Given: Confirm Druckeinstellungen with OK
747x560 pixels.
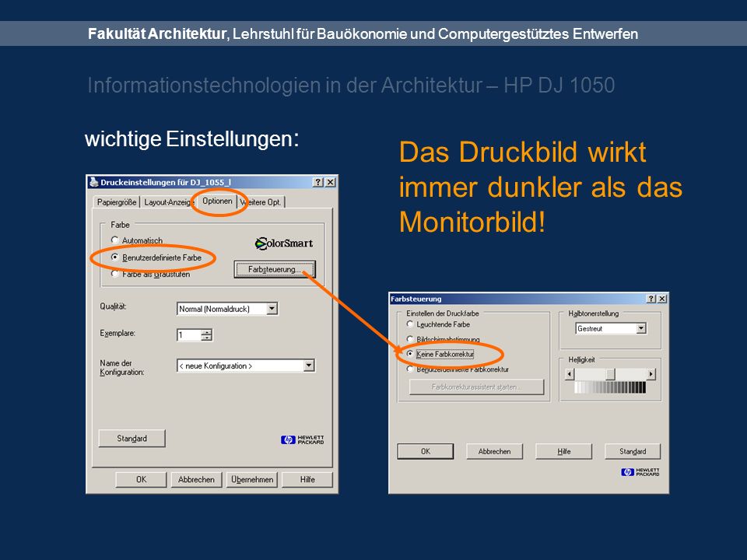Looking at the screenshot, I should 141,480.
